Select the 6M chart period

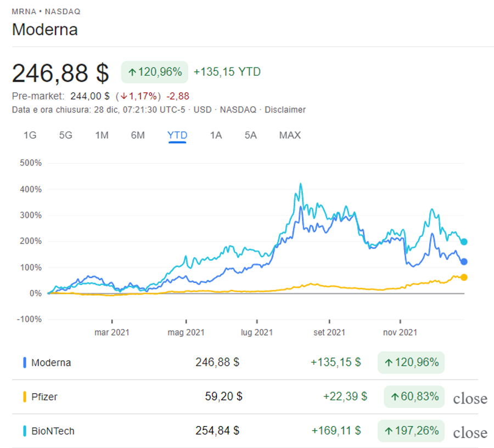click(138, 135)
